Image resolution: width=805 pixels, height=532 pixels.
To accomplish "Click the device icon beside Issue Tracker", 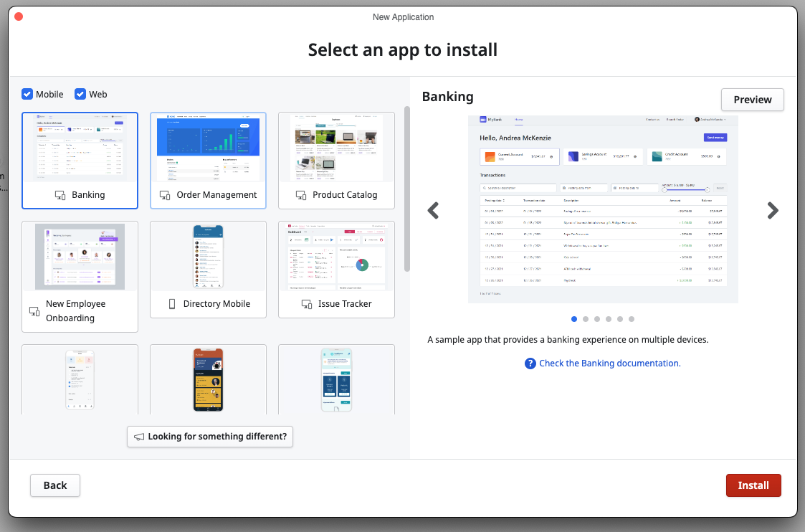I will pyautogui.click(x=307, y=304).
